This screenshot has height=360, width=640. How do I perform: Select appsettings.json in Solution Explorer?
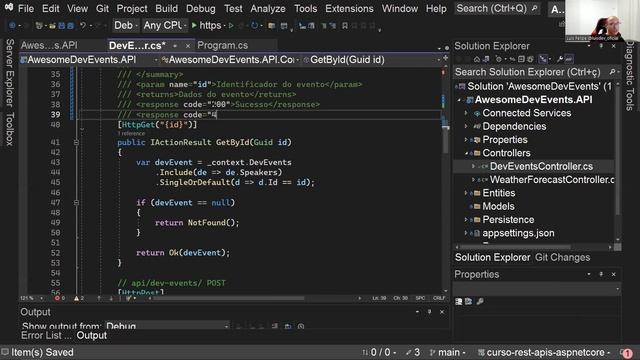(x=518, y=233)
